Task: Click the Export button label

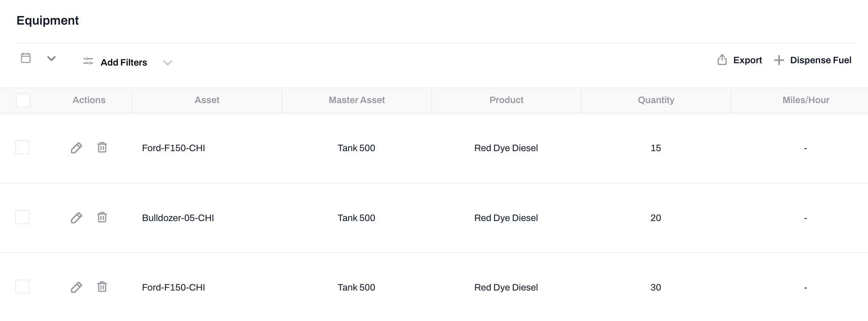Action: pyautogui.click(x=747, y=60)
